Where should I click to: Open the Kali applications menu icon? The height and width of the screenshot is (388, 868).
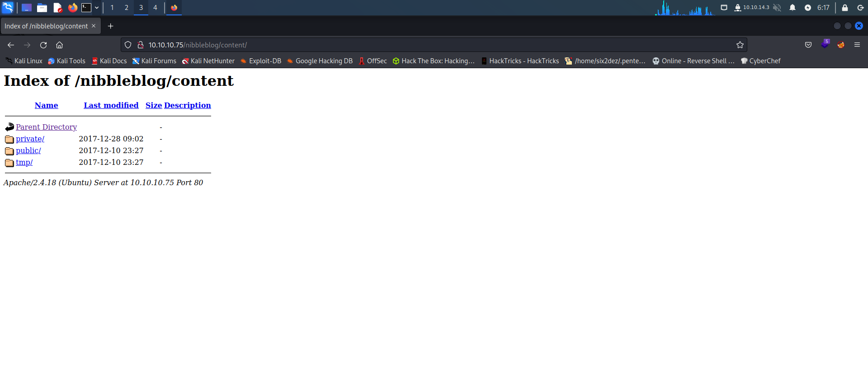[8, 7]
